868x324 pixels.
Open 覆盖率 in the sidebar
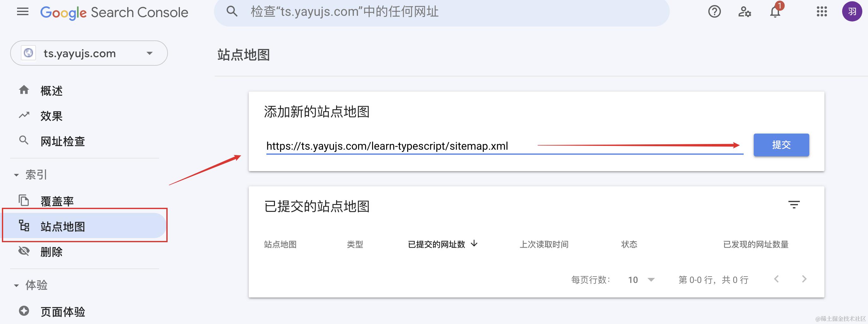pyautogui.click(x=57, y=201)
